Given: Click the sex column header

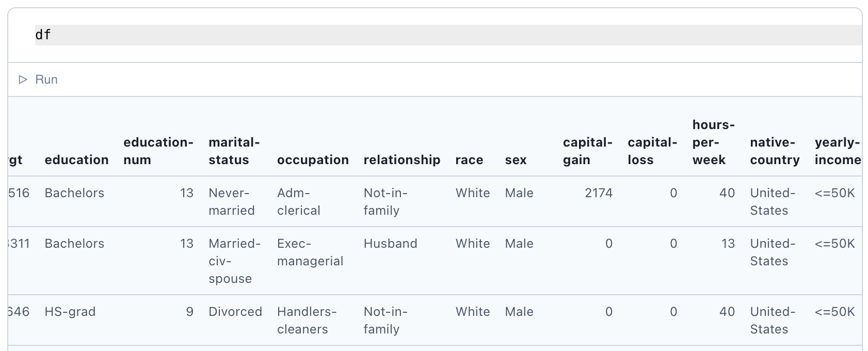Looking at the screenshot, I should (x=516, y=160).
